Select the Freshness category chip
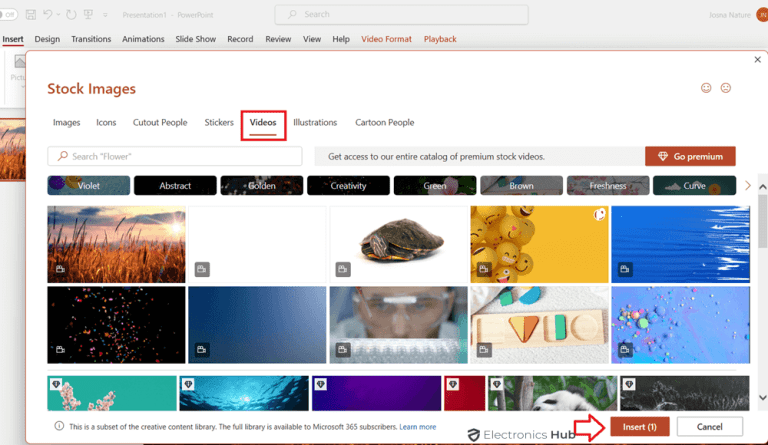This screenshot has height=445, width=768. click(x=608, y=186)
